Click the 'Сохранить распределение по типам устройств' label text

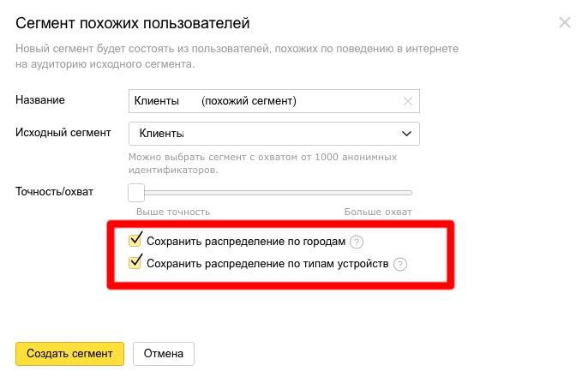coord(267,264)
